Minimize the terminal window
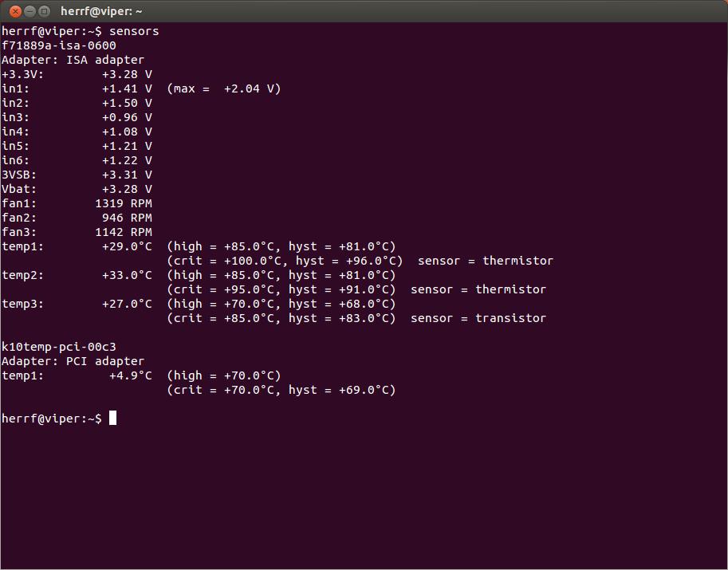 (x=29, y=11)
